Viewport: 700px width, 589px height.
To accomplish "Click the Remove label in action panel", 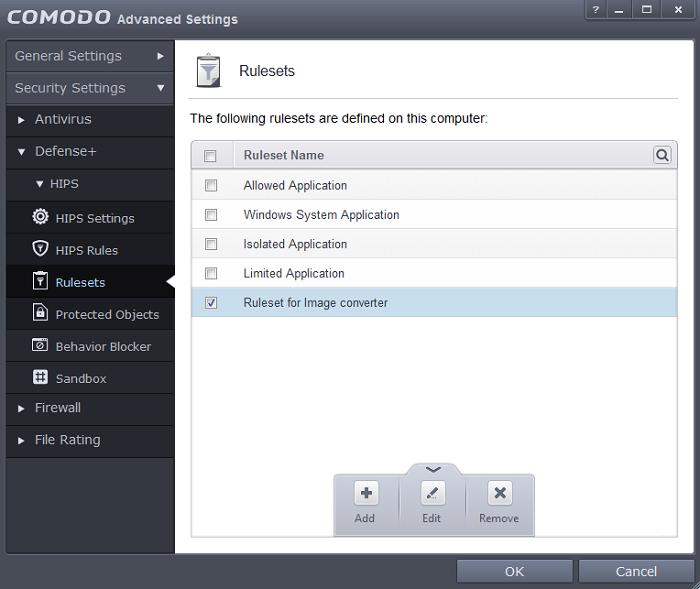I will coord(499,518).
